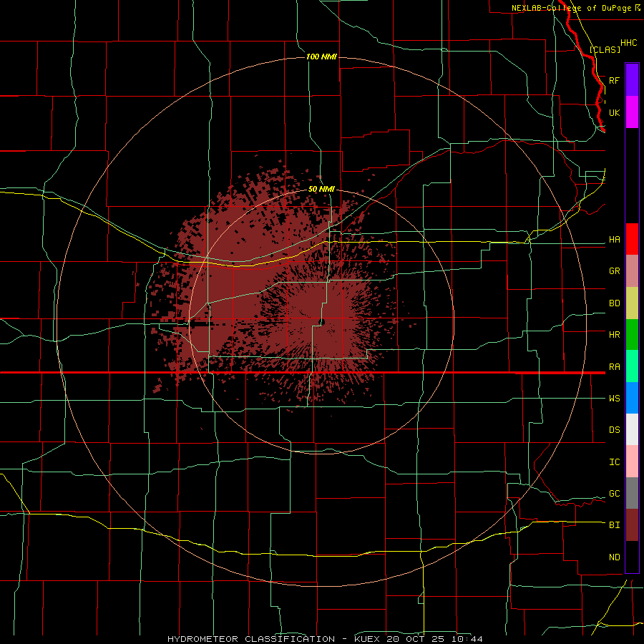This screenshot has height=644, width=644.
Task: Click the UK magenta legend swatch
Action: click(x=632, y=112)
